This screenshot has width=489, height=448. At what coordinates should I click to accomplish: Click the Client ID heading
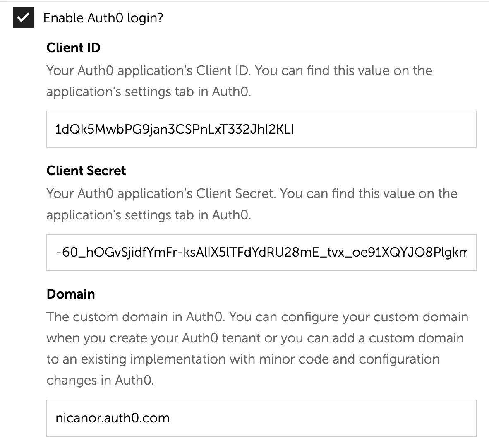coord(73,48)
